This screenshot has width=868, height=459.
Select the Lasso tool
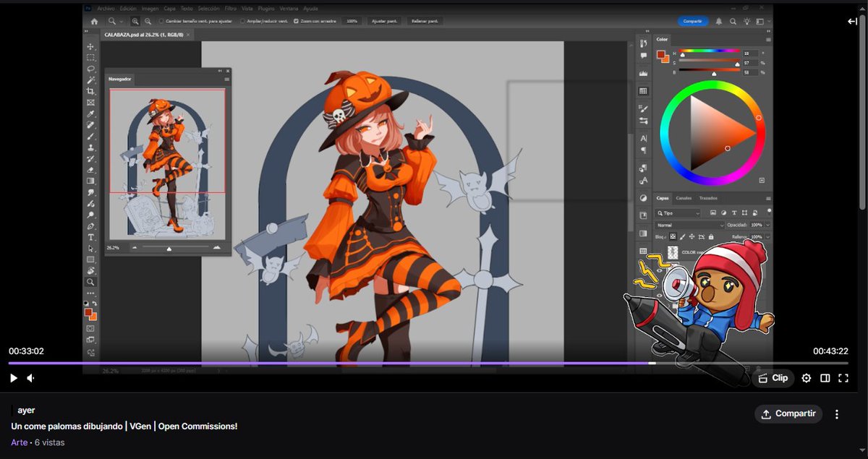coord(90,69)
